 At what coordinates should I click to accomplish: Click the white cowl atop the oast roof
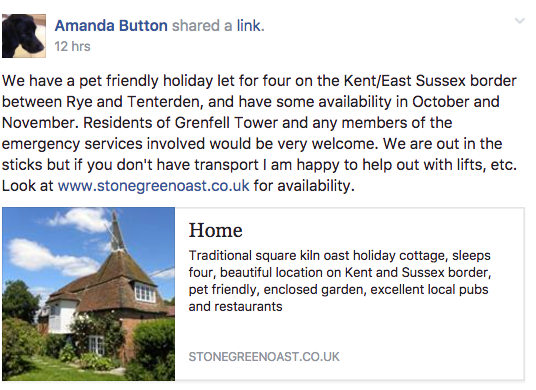[116, 232]
